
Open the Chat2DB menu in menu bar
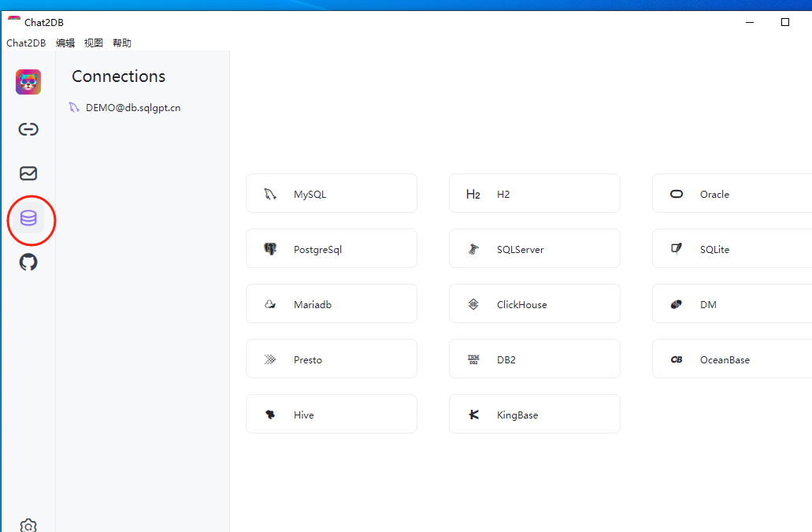(x=26, y=43)
